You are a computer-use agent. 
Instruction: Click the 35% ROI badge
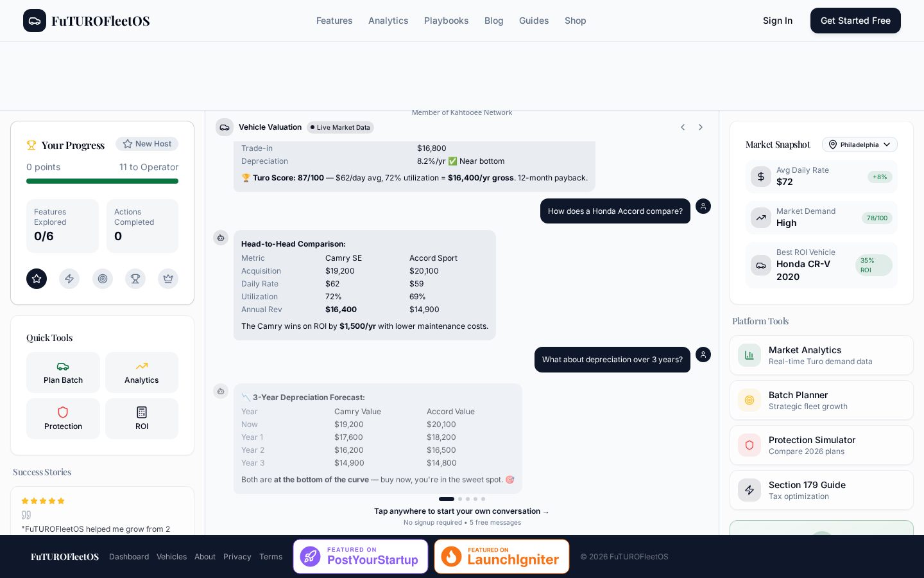(874, 265)
